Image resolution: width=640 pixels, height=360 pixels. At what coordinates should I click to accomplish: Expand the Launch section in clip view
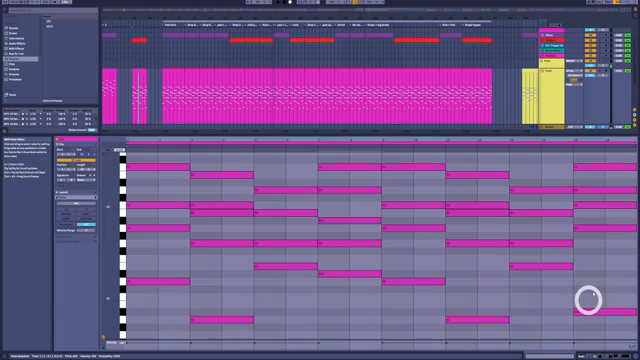tap(57, 192)
